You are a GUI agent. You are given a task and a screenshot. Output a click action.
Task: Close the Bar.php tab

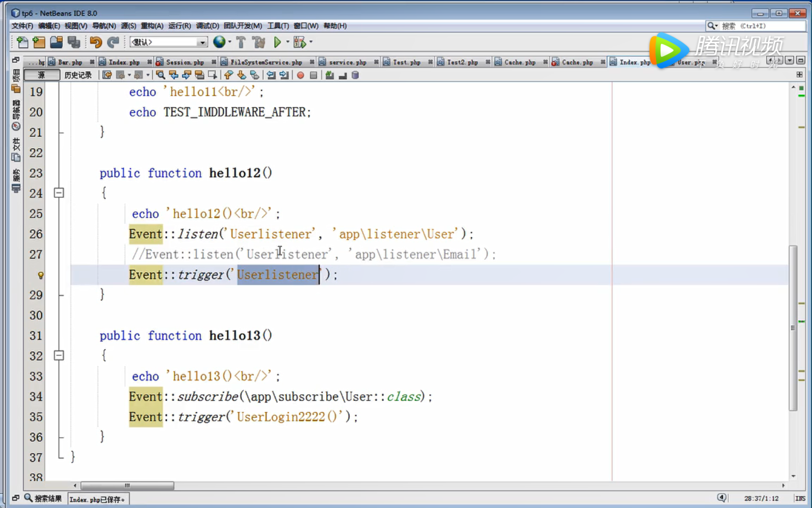click(x=92, y=62)
